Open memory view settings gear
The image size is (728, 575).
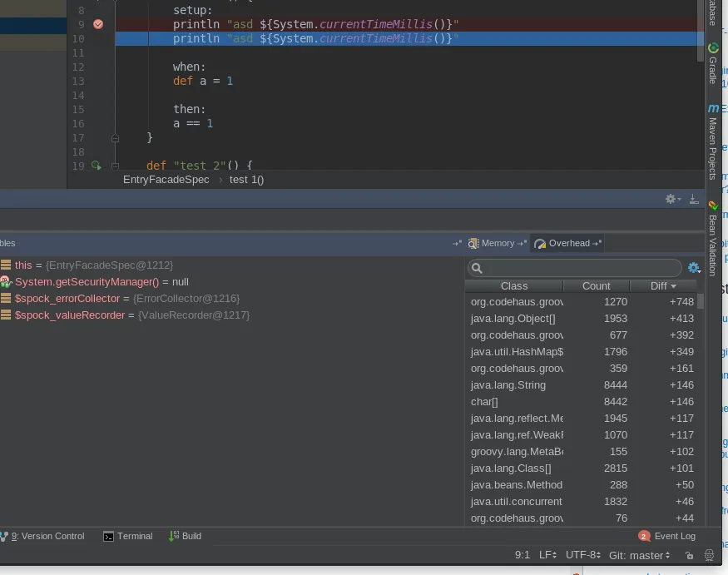pos(694,268)
